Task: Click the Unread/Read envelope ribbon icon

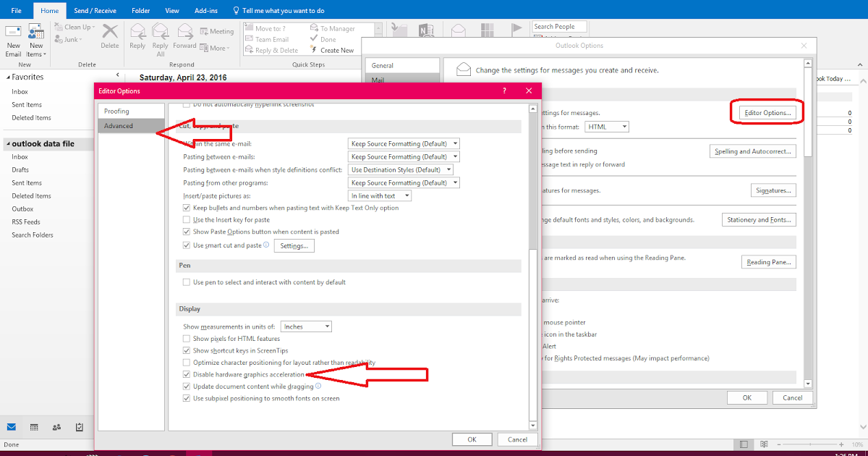Action: pyautogui.click(x=458, y=30)
